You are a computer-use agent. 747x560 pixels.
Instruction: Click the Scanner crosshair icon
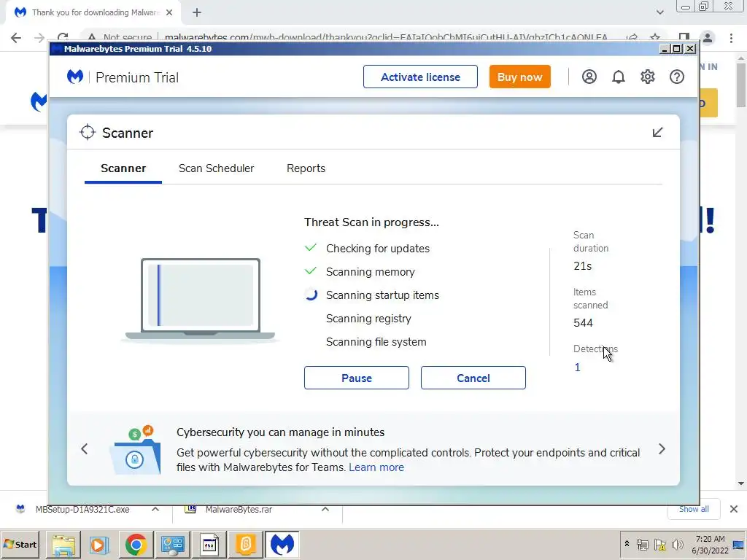tap(88, 133)
